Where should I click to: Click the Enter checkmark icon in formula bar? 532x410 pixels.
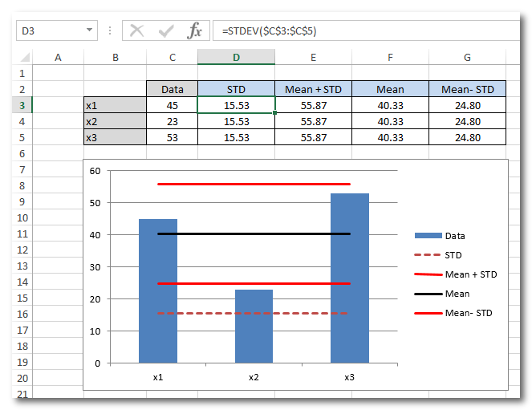166,31
